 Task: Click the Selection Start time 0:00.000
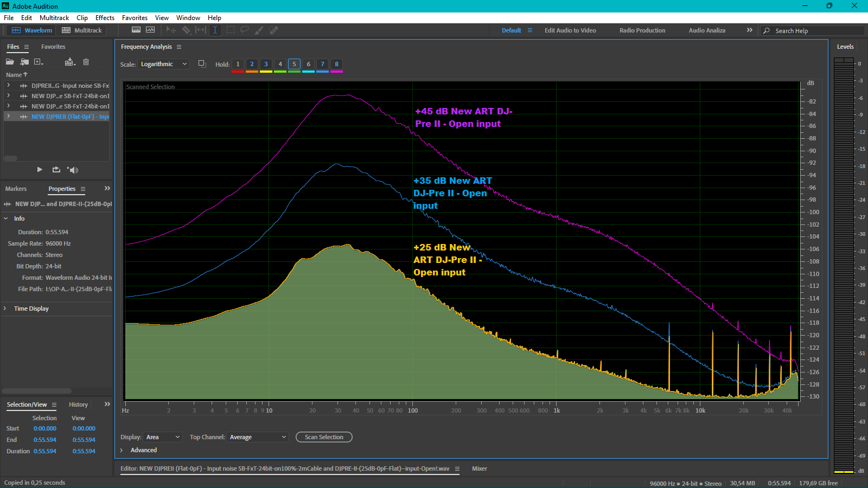[x=45, y=428]
